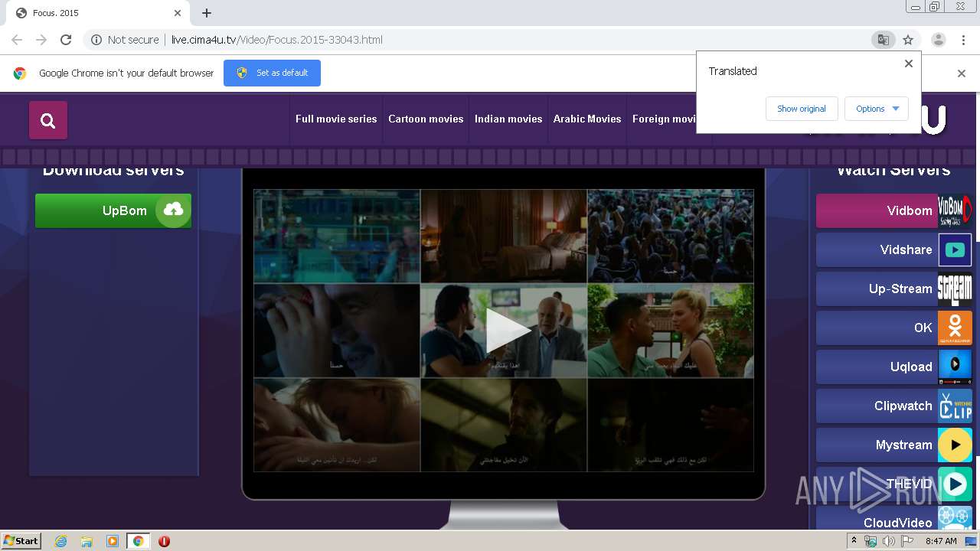Viewport: 980px width, 551px height.
Task: Select the Focus. 2015 tab
Action: coord(98,13)
